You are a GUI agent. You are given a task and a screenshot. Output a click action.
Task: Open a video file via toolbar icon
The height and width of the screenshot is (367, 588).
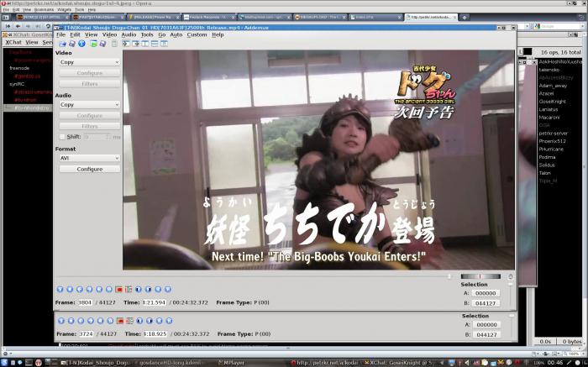tap(62, 44)
